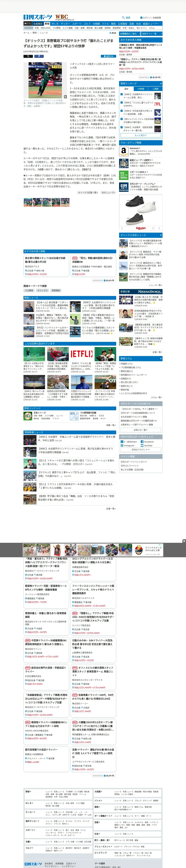
Task: Open 田村藤夫のファームリポート column link
Action: click(x=134, y=375)
